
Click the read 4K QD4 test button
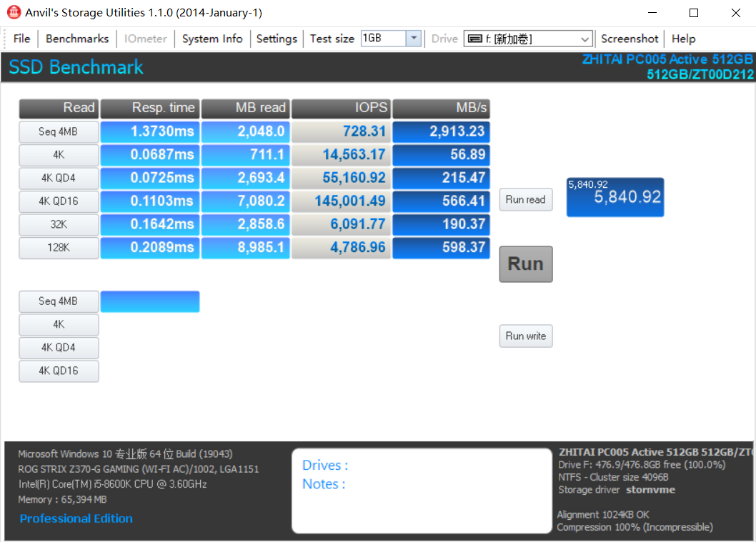[59, 178]
